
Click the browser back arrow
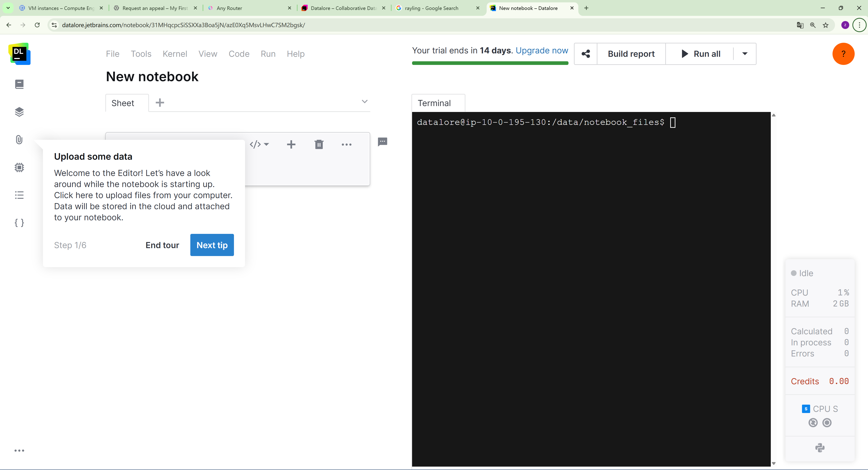pyautogui.click(x=9, y=25)
